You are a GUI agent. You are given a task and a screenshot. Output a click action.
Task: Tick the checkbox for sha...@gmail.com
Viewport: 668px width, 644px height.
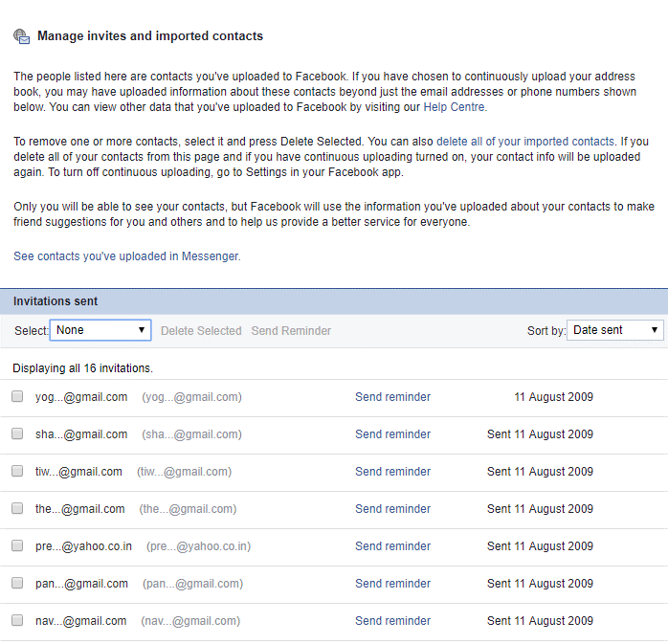pos(17,434)
